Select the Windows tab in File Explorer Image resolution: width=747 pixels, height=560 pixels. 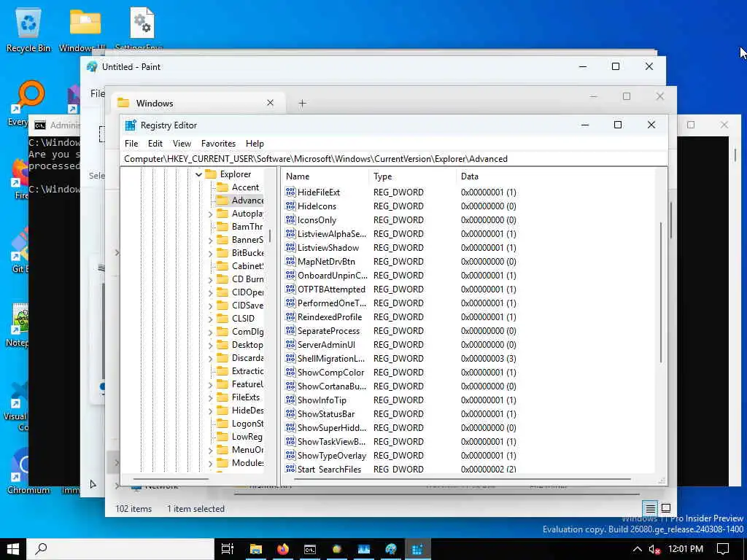[x=198, y=103]
